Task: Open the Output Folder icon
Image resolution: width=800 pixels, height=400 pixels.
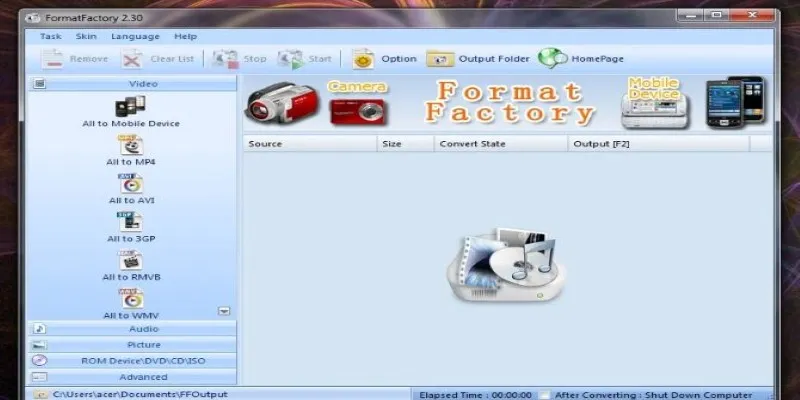Action: pyautogui.click(x=440, y=59)
